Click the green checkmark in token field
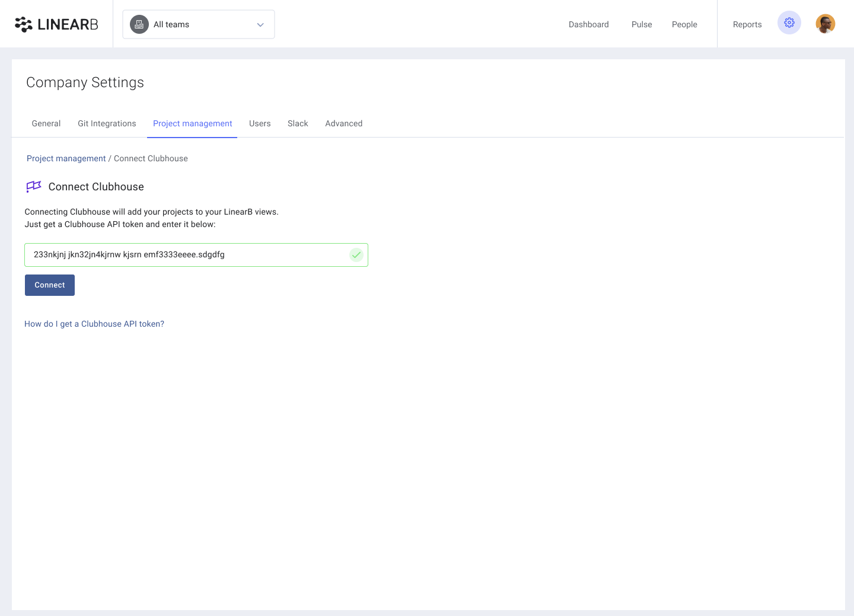The width and height of the screenshot is (854, 616). pyautogui.click(x=356, y=255)
